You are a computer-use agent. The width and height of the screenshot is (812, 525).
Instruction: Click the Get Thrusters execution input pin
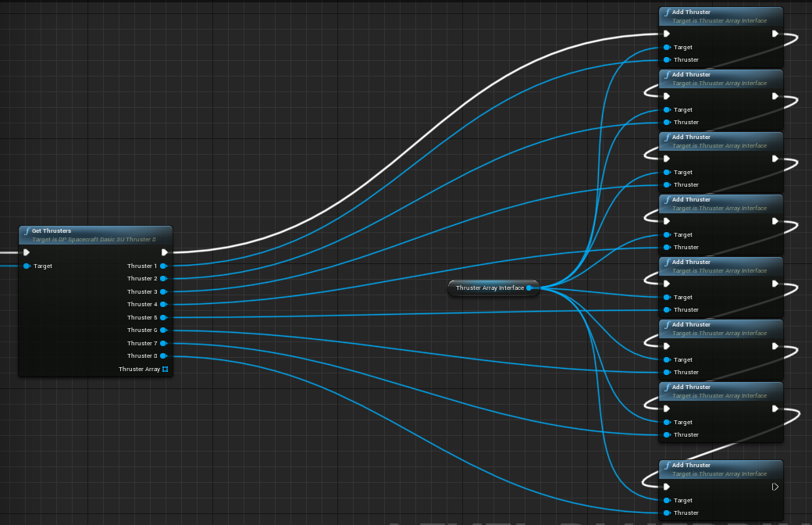click(27, 252)
